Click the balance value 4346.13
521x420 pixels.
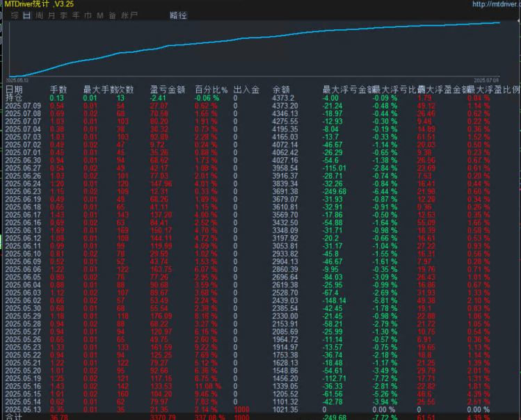coord(285,113)
